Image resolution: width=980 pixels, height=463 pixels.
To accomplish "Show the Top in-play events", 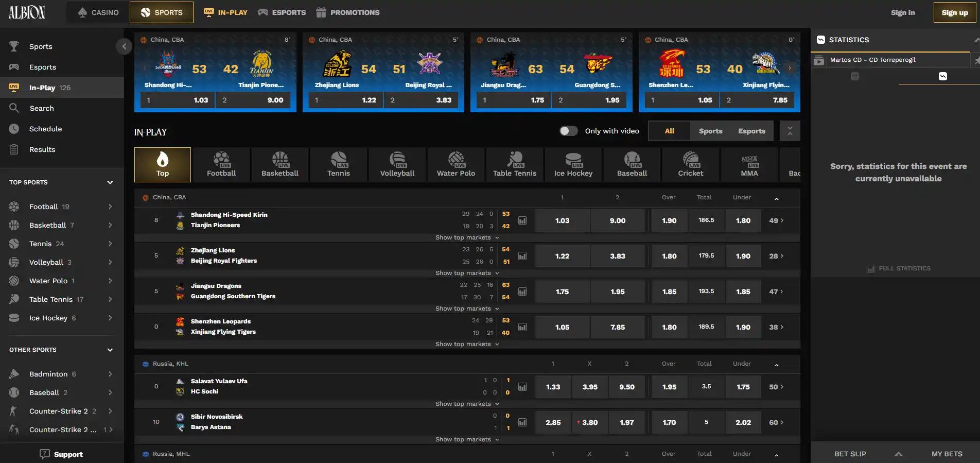I will point(163,165).
